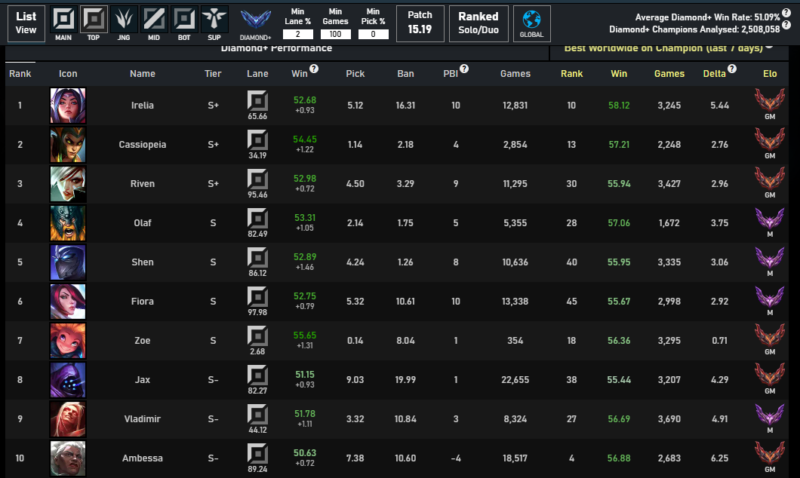Select the TOP lane filter icon
The width and height of the screenshot is (800, 478).
[94, 20]
